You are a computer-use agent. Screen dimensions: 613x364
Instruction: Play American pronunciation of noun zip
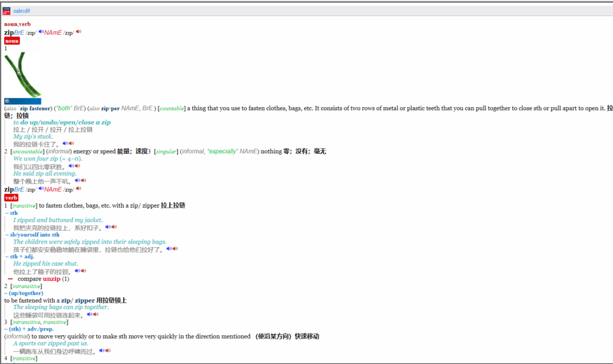[78, 32]
